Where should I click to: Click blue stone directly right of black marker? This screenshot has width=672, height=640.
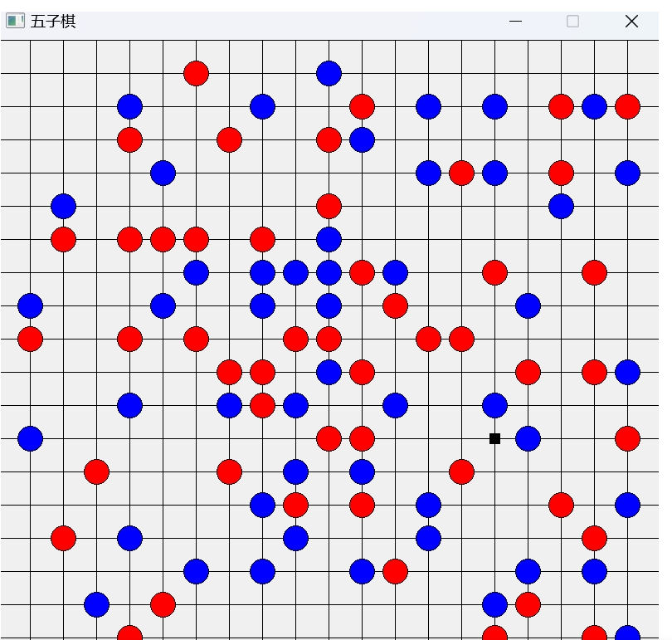pos(528,438)
